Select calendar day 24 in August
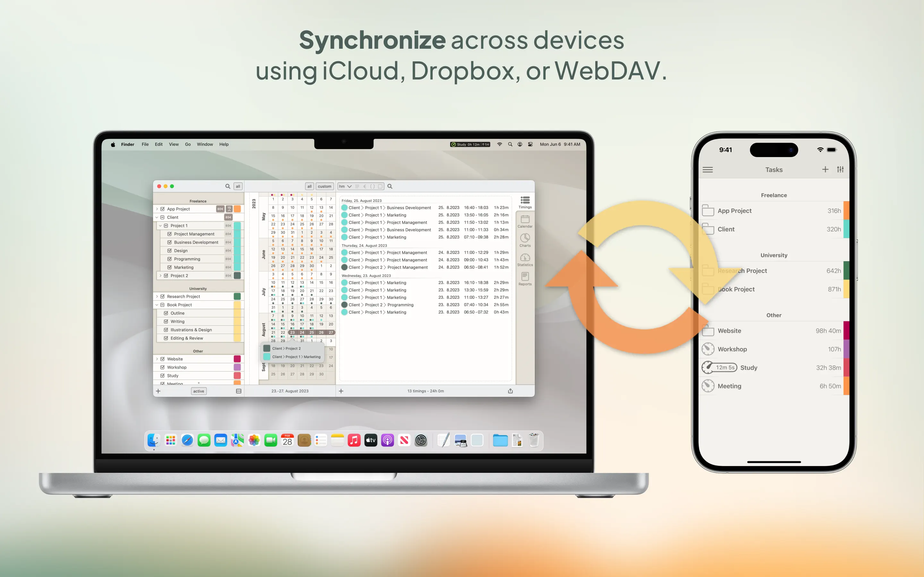The width and height of the screenshot is (924, 577). [302, 332]
